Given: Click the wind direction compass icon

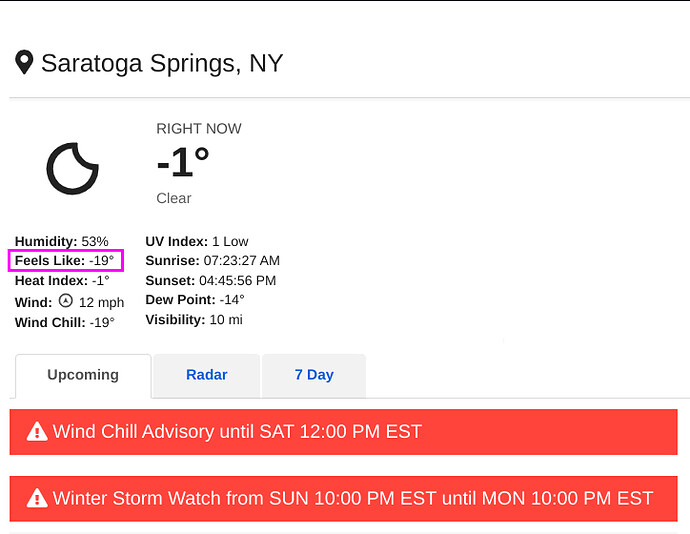Looking at the screenshot, I should pyautogui.click(x=66, y=301).
